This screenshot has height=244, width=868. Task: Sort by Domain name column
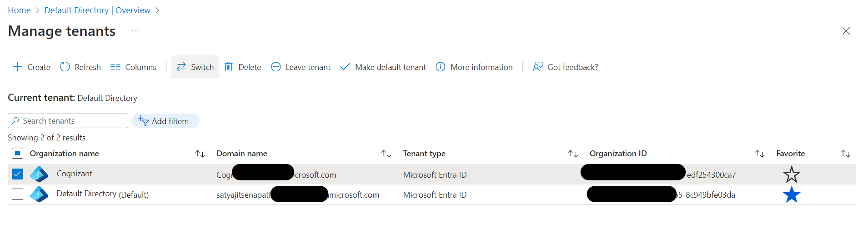(x=386, y=154)
